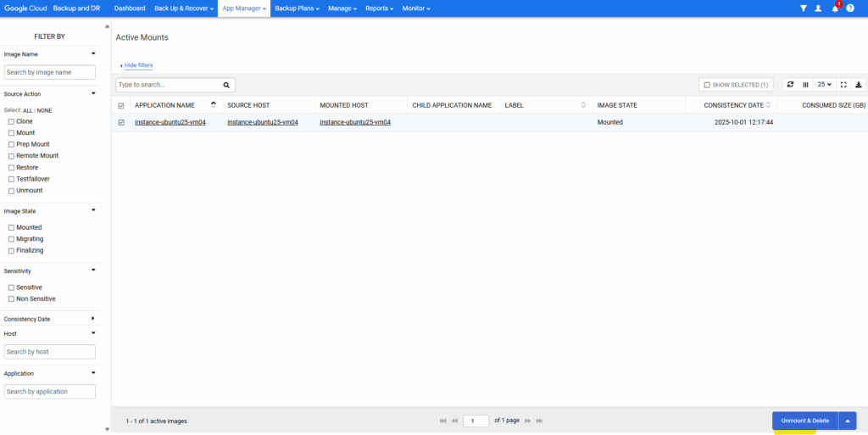Check the Finalizing image state checkbox
868x435 pixels.
click(x=11, y=251)
